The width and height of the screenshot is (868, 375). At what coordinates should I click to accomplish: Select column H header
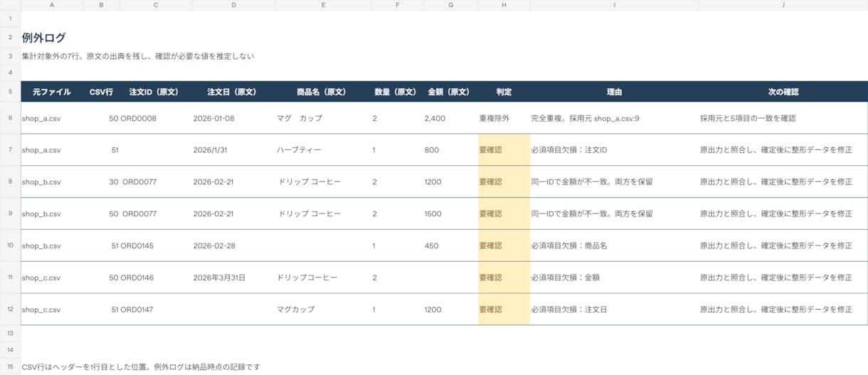click(504, 5)
